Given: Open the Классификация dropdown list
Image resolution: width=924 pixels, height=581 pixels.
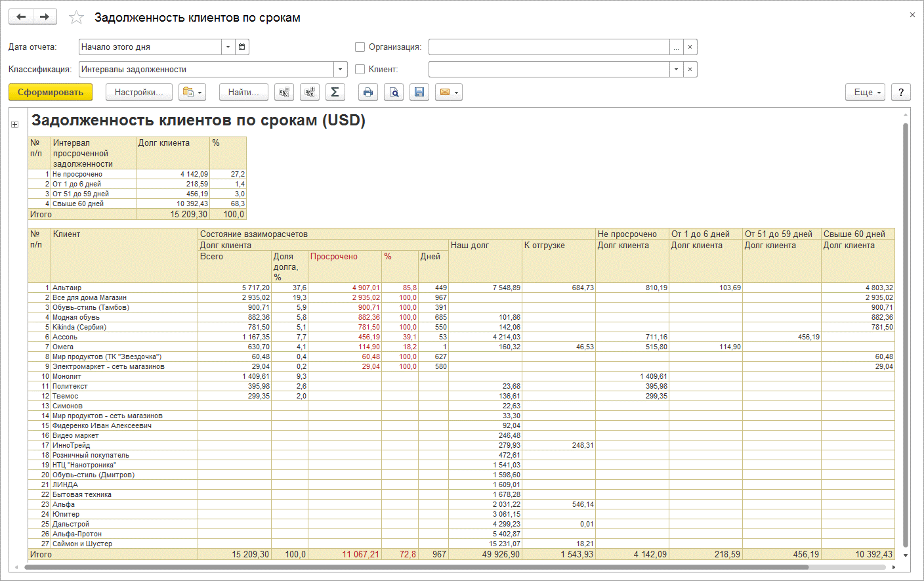Looking at the screenshot, I should [x=340, y=70].
